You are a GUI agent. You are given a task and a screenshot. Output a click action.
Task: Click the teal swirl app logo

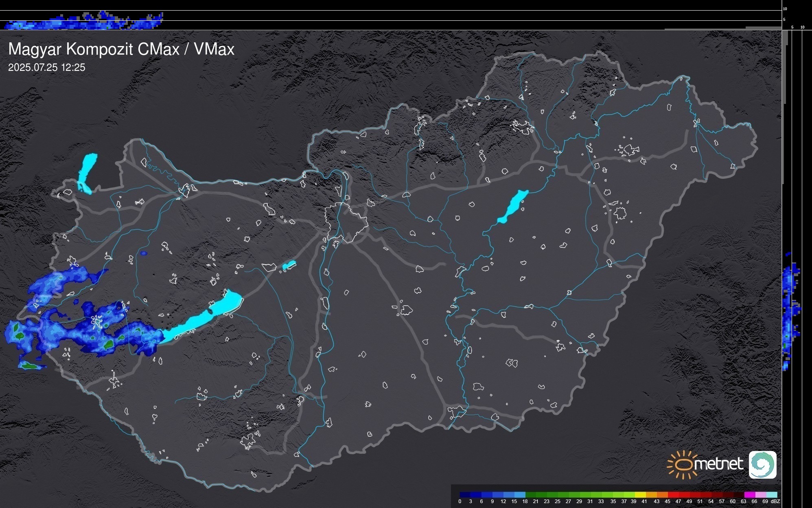[762, 464]
